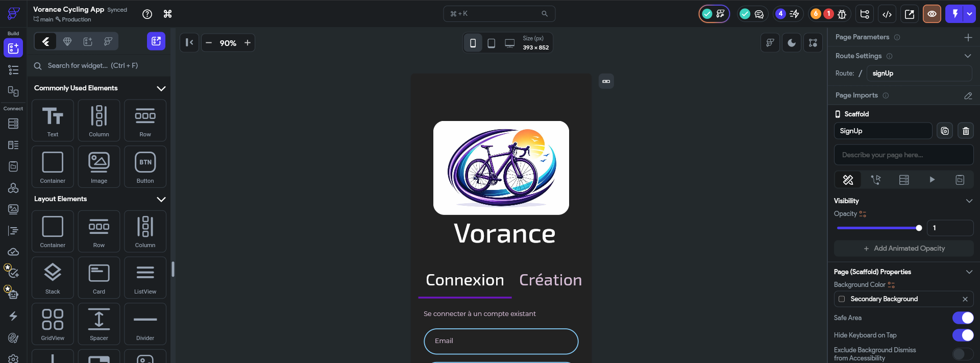
Task: Edit Page Imports pencil icon
Action: (968, 95)
